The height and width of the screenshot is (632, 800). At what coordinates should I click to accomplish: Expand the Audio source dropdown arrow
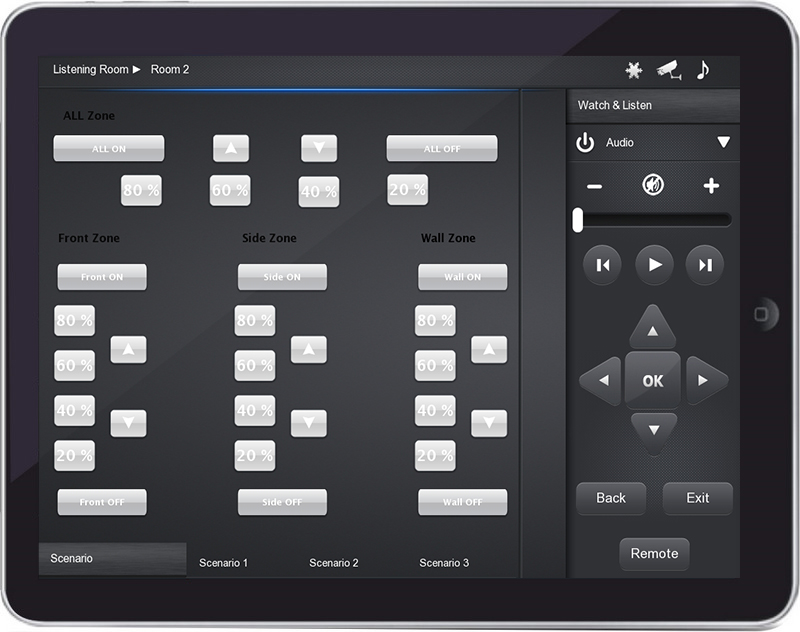pos(723,143)
